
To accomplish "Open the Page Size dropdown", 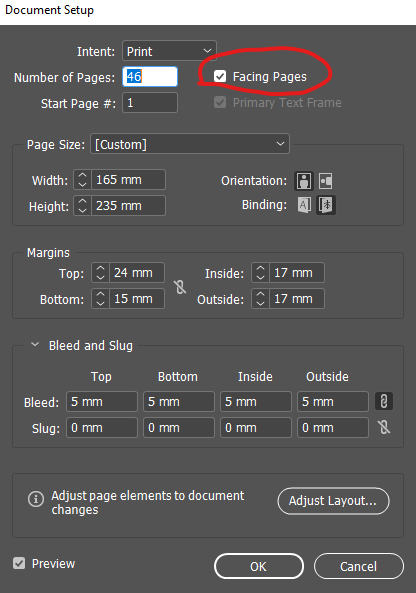I will [190, 144].
